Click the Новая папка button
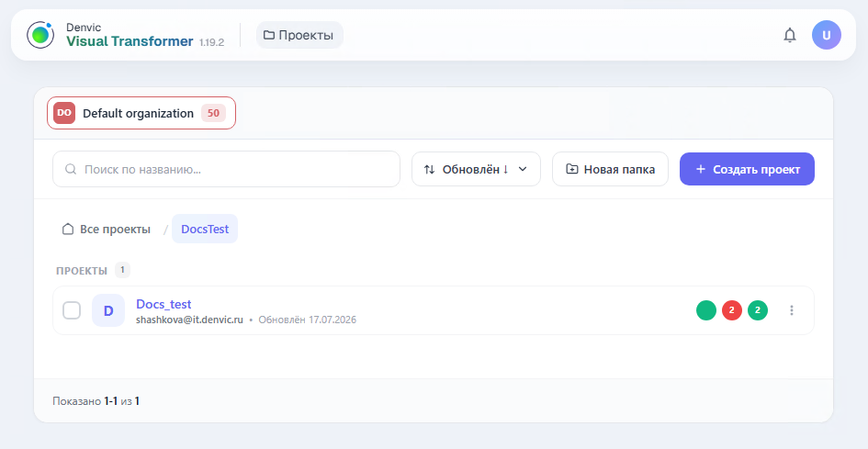The height and width of the screenshot is (449, 868). tap(610, 170)
